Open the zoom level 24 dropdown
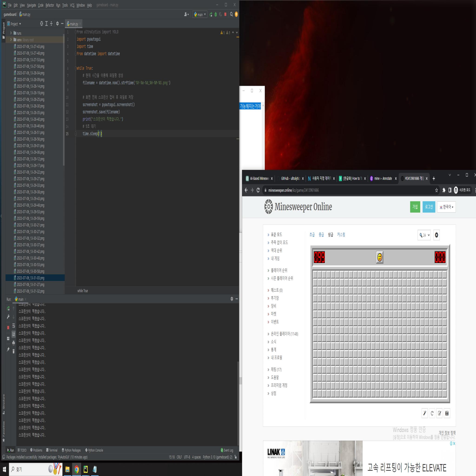The width and height of the screenshot is (476, 476). click(424, 235)
